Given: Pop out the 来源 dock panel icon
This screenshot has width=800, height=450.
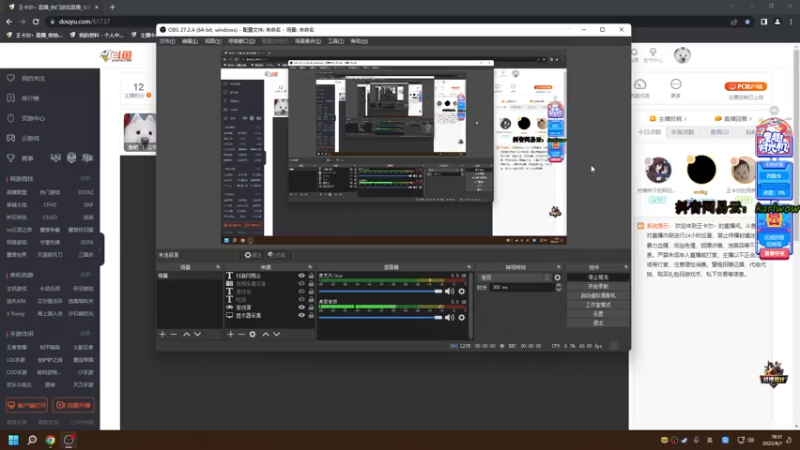Looking at the screenshot, I should click(310, 267).
